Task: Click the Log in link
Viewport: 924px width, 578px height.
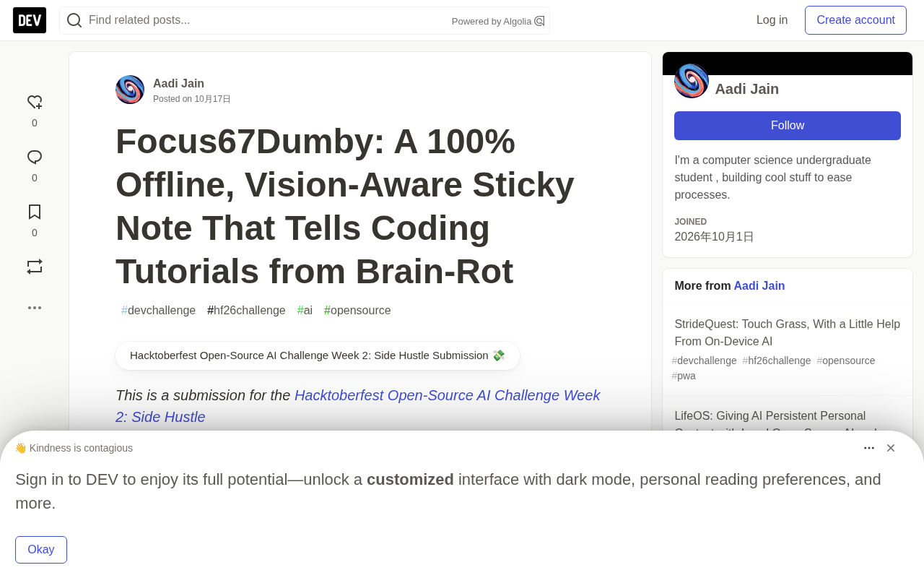Action: (x=772, y=20)
